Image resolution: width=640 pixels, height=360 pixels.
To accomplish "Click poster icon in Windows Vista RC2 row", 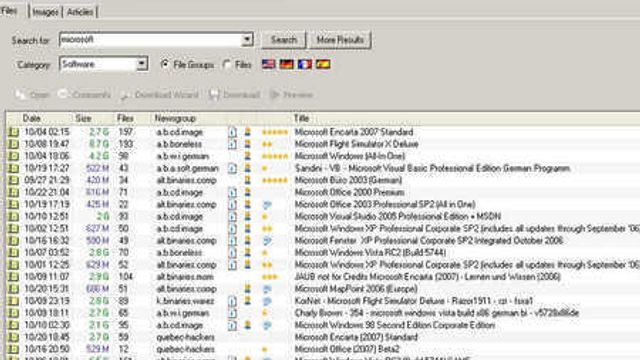I will pyautogui.click(x=247, y=252).
